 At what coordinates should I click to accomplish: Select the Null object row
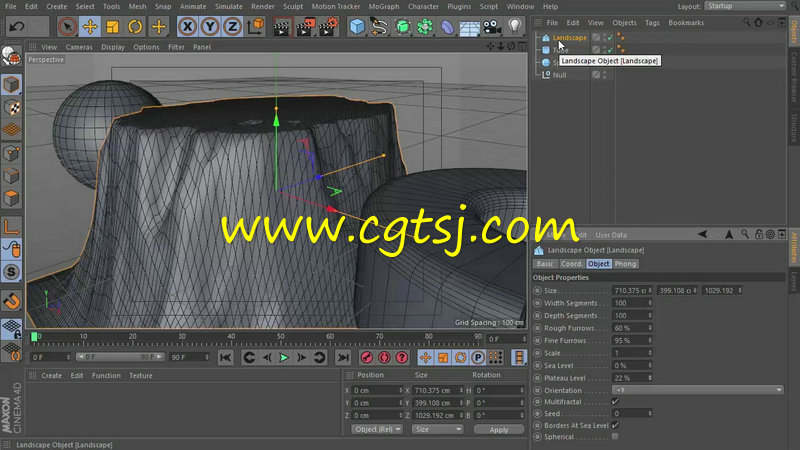pos(560,75)
